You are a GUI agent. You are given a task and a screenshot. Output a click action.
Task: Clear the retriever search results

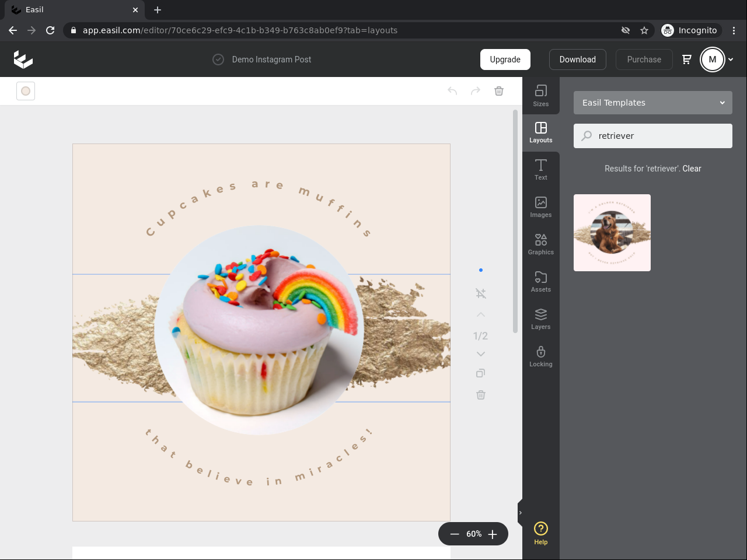pyautogui.click(x=692, y=169)
